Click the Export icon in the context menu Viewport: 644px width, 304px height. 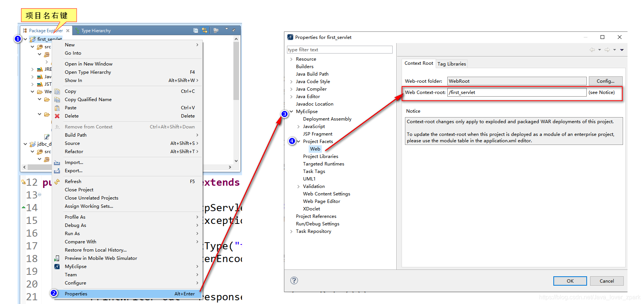[x=57, y=171]
